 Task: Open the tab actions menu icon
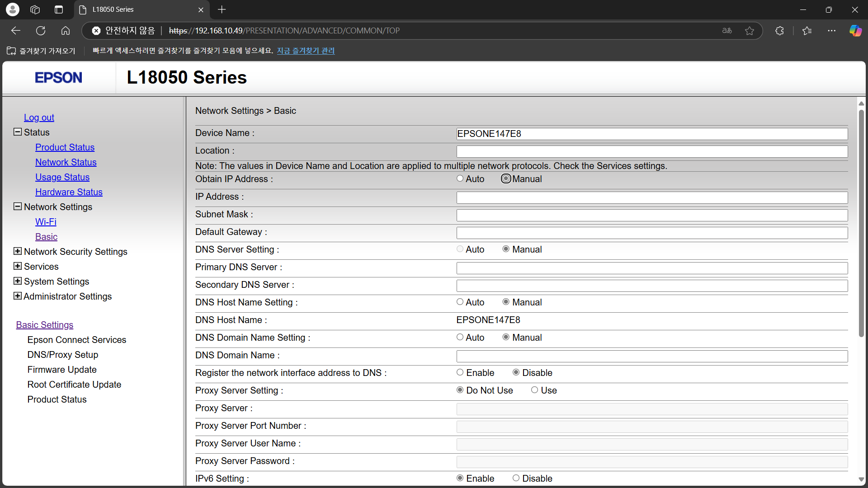(59, 9)
